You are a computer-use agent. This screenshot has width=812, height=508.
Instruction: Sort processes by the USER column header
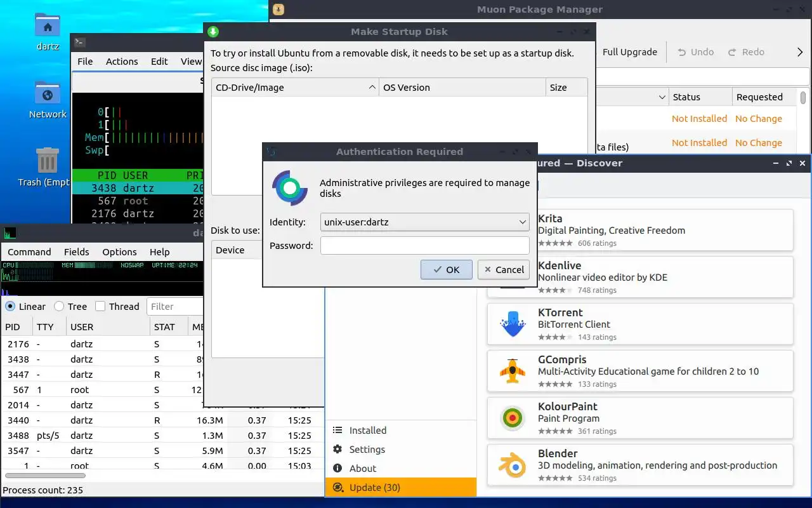pos(108,327)
